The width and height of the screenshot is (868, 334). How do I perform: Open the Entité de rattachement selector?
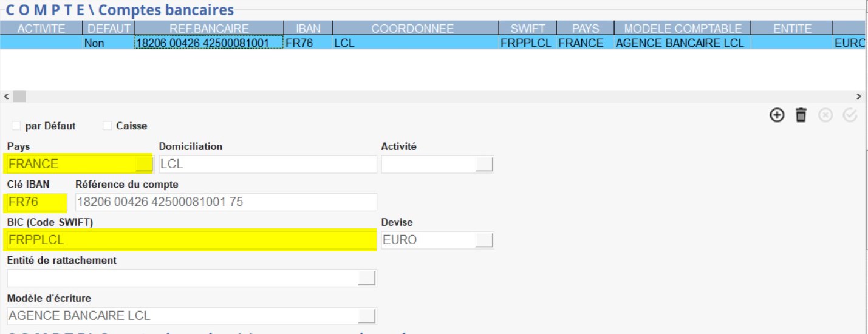[x=367, y=278]
